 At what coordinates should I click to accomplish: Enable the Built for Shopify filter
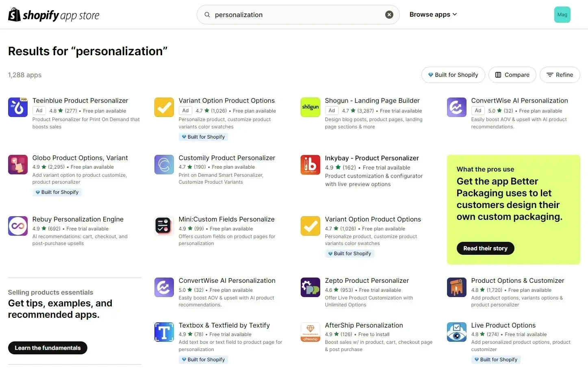(453, 75)
